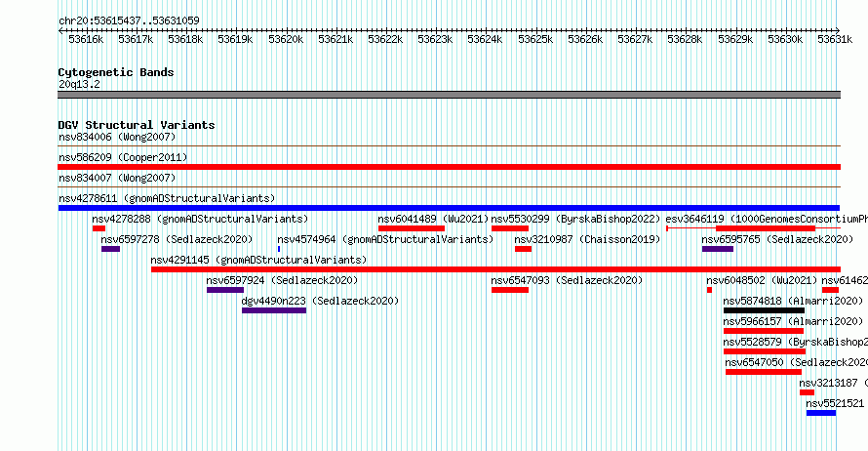The width and height of the screenshot is (868, 451).
Task: Click nsv3210987 (Chaisson2019) label
Action: 587,239
